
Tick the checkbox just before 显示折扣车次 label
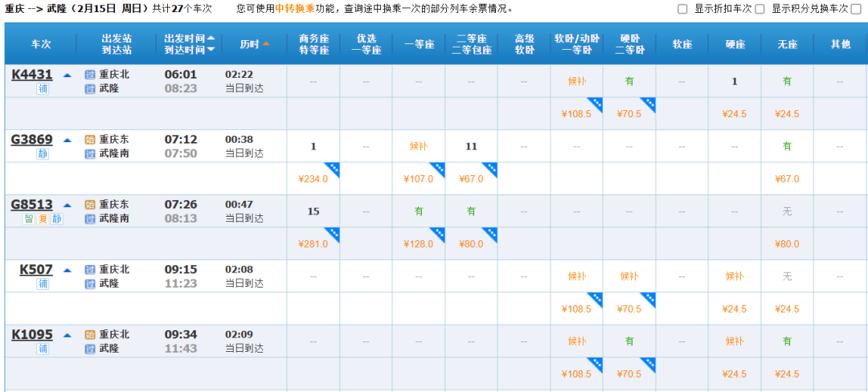tap(682, 9)
